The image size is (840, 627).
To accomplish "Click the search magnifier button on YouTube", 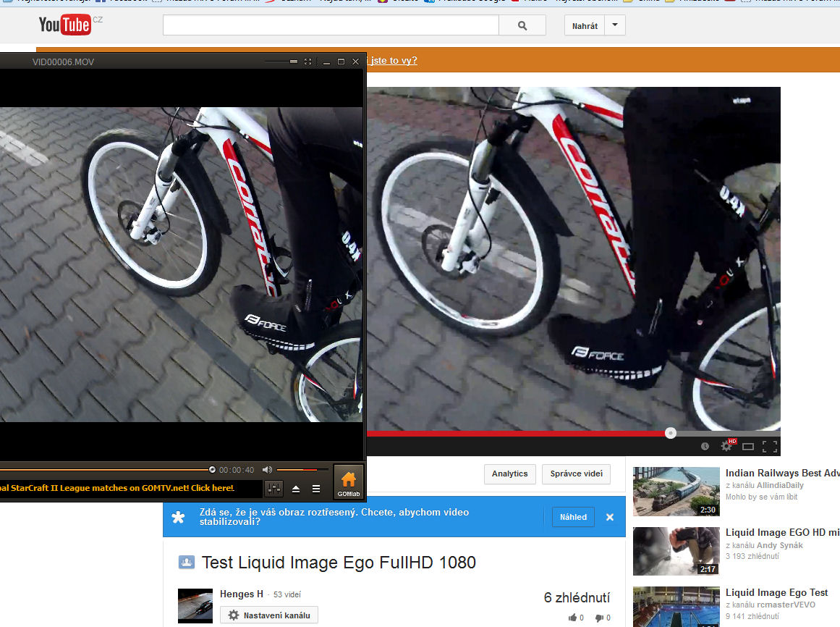I will (522, 25).
